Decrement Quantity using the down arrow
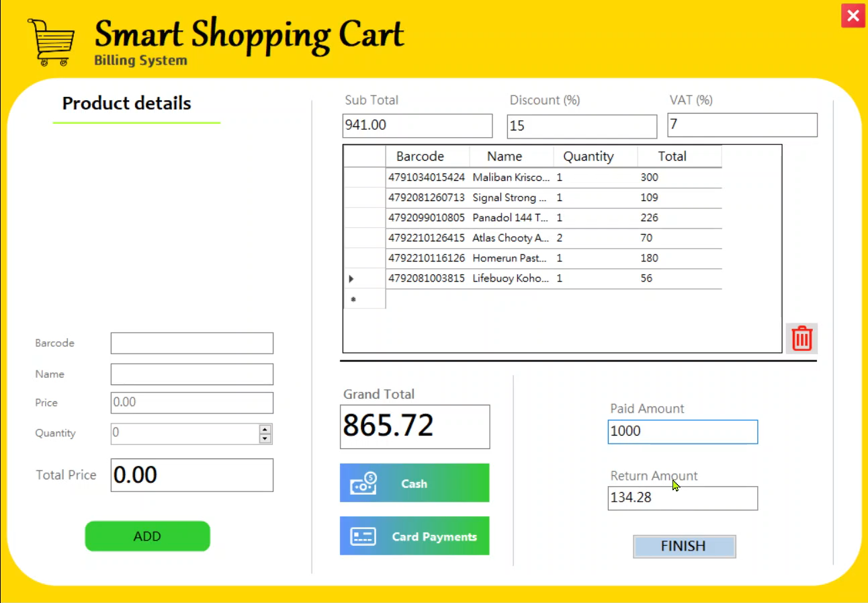This screenshot has height=603, width=868. (265, 437)
